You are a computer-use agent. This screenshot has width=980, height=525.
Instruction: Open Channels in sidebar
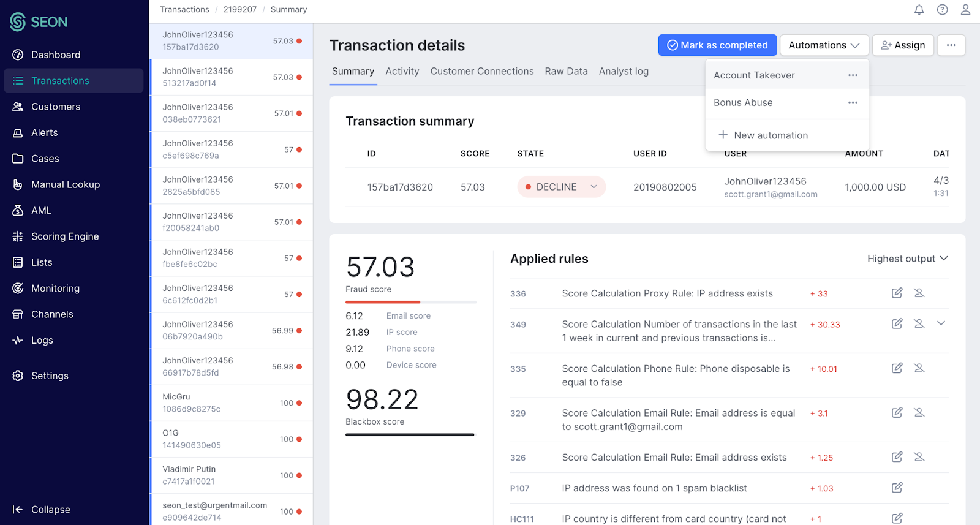coord(73,314)
